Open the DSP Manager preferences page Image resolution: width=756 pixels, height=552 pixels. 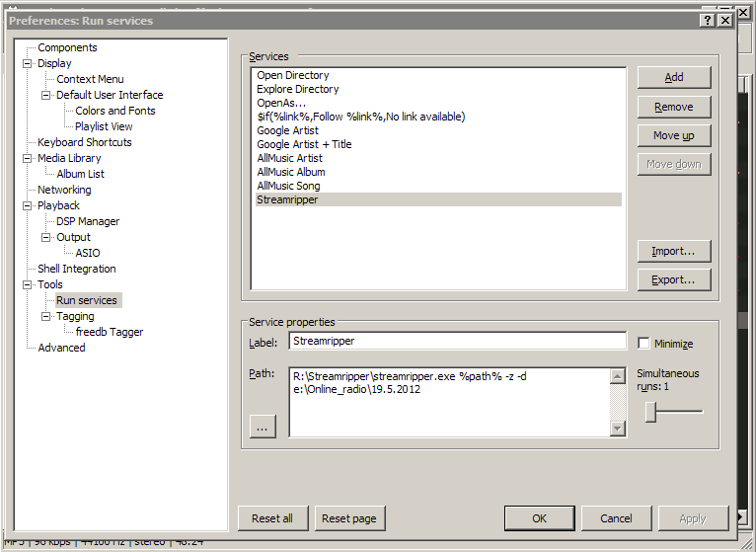(88, 221)
